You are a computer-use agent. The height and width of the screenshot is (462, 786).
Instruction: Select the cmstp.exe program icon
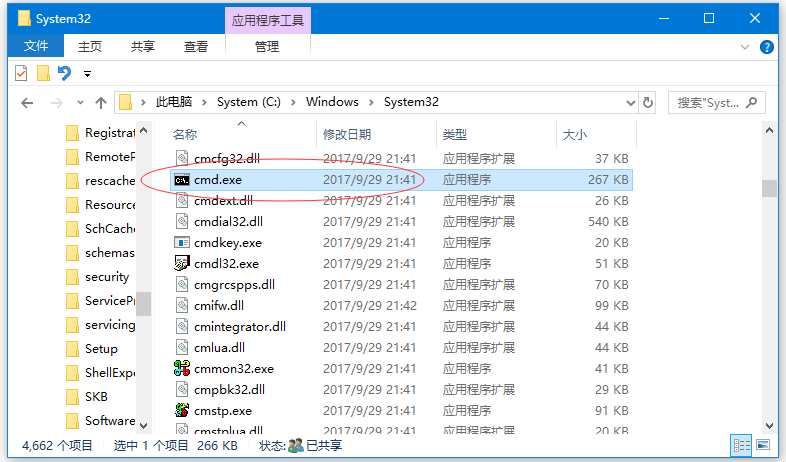coord(181,410)
